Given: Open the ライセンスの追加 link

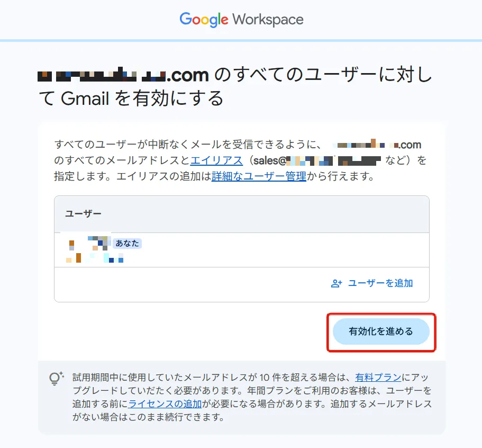Looking at the screenshot, I should click(x=165, y=404).
